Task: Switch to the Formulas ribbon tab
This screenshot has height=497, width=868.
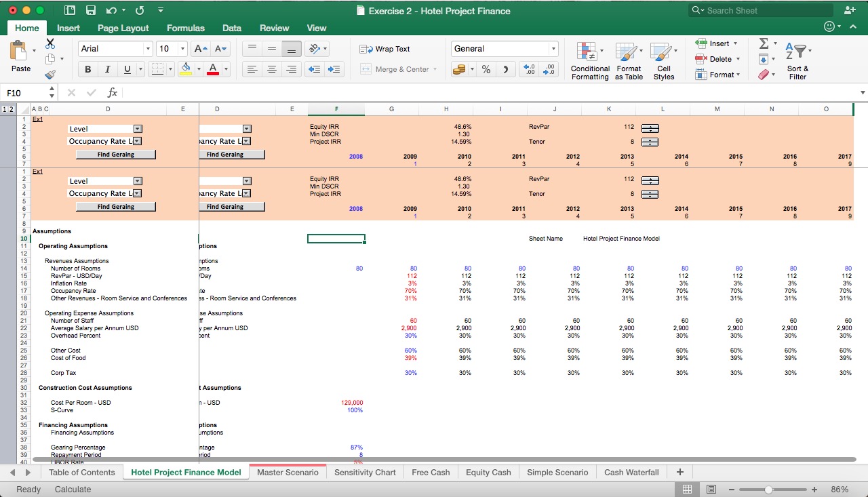Action: [x=185, y=28]
